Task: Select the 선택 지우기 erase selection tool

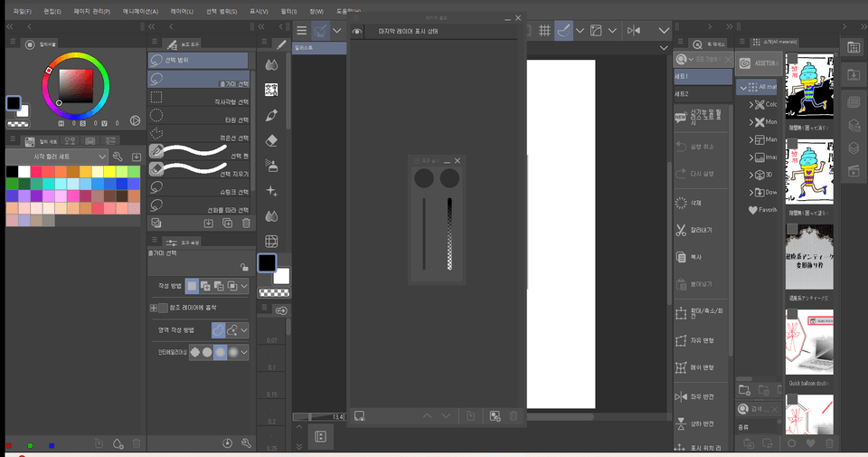Action: [x=199, y=169]
